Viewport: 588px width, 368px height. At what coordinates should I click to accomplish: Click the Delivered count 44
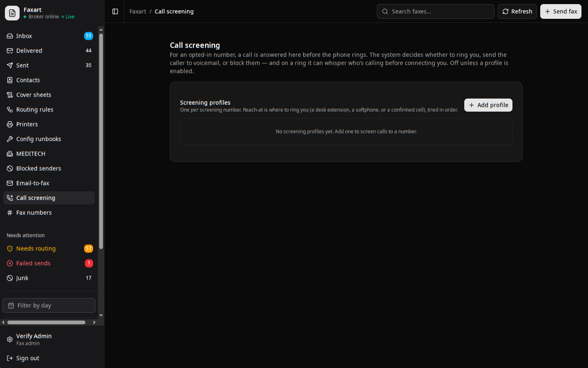[89, 51]
